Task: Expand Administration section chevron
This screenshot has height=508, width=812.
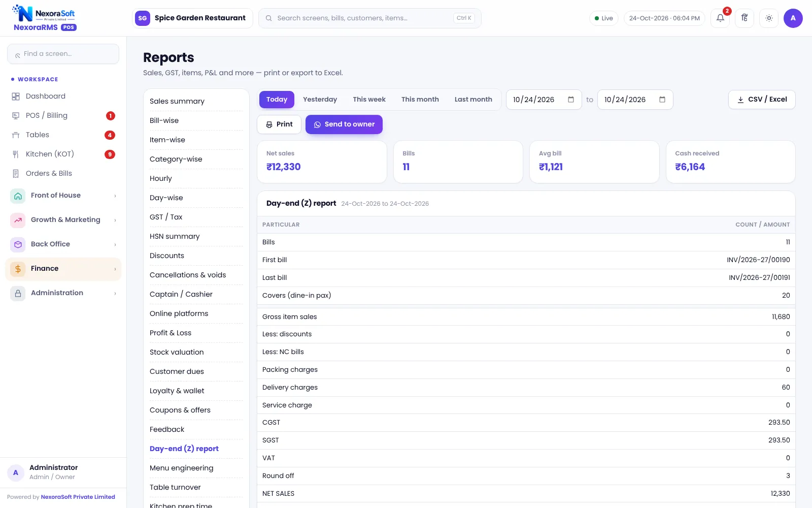Action: (x=115, y=293)
